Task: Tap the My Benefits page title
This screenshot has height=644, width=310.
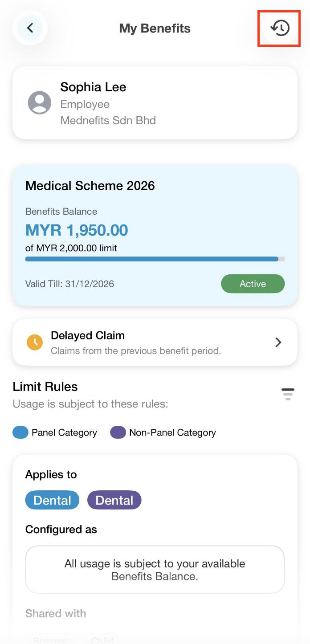Action: [x=155, y=29]
